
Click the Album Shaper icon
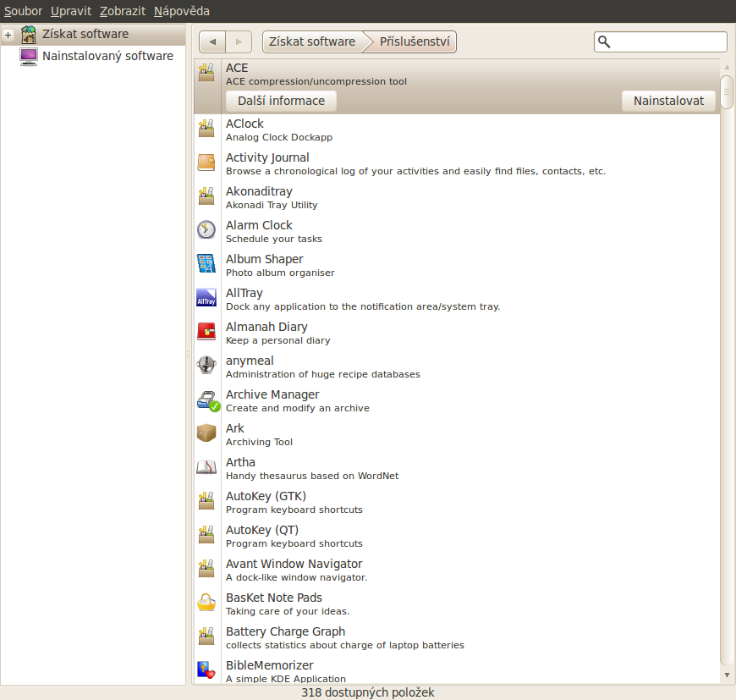pos(206,264)
